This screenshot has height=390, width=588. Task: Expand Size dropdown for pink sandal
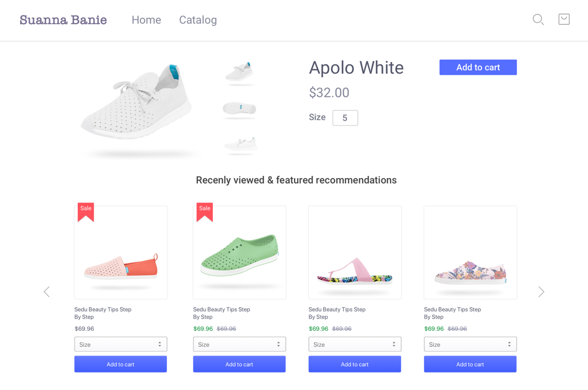click(x=355, y=344)
